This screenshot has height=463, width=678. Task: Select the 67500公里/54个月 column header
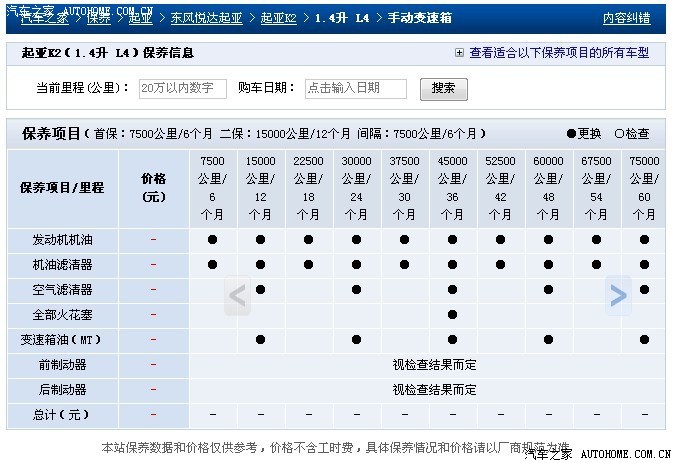[x=597, y=188]
